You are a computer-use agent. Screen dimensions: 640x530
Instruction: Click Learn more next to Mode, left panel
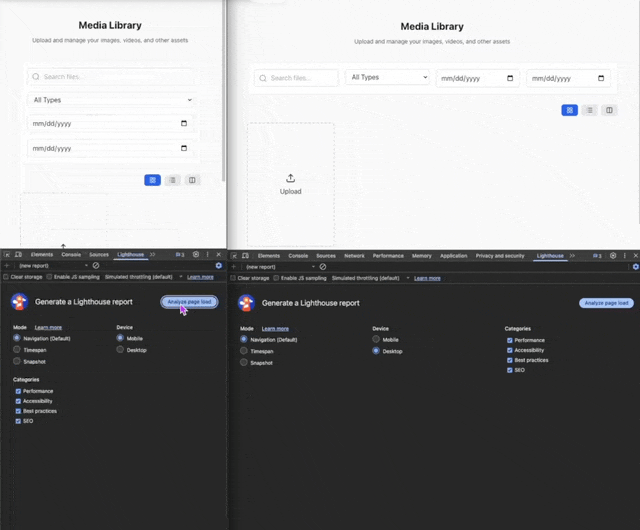pyautogui.click(x=48, y=327)
